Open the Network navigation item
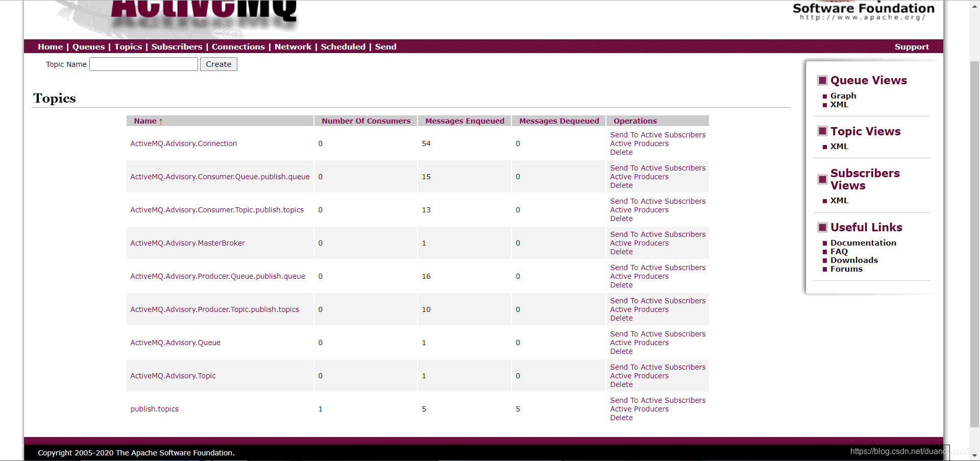This screenshot has height=461, width=980. 293,46
